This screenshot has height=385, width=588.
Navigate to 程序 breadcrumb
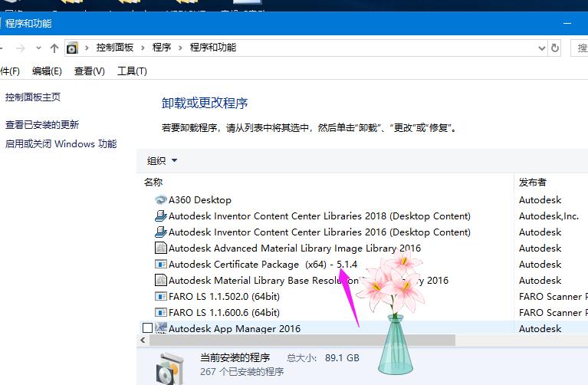(x=162, y=48)
